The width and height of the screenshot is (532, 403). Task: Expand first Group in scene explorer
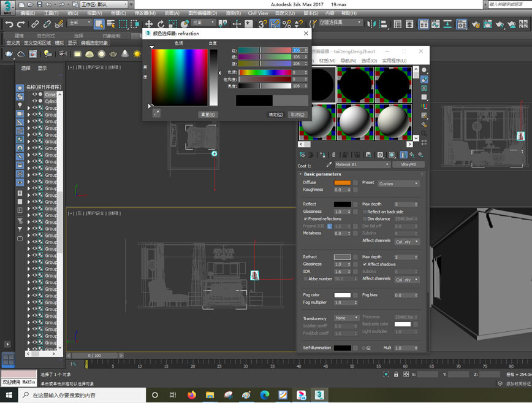[x=28, y=108]
